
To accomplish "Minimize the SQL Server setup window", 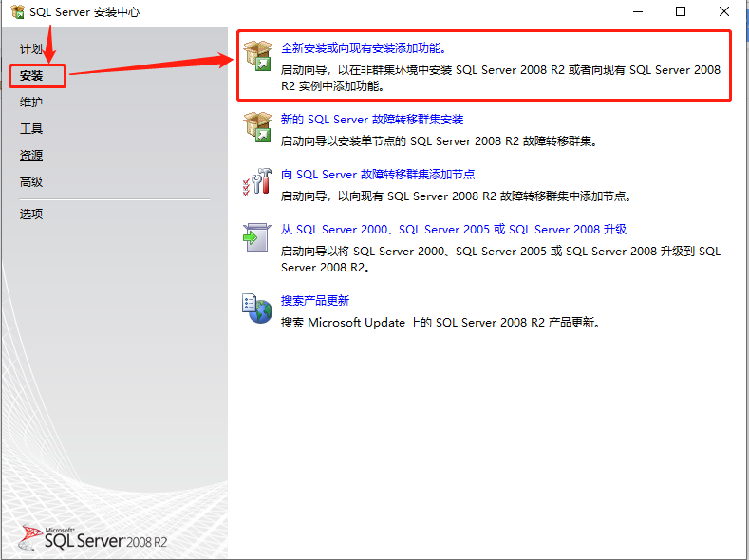I will 638,12.
